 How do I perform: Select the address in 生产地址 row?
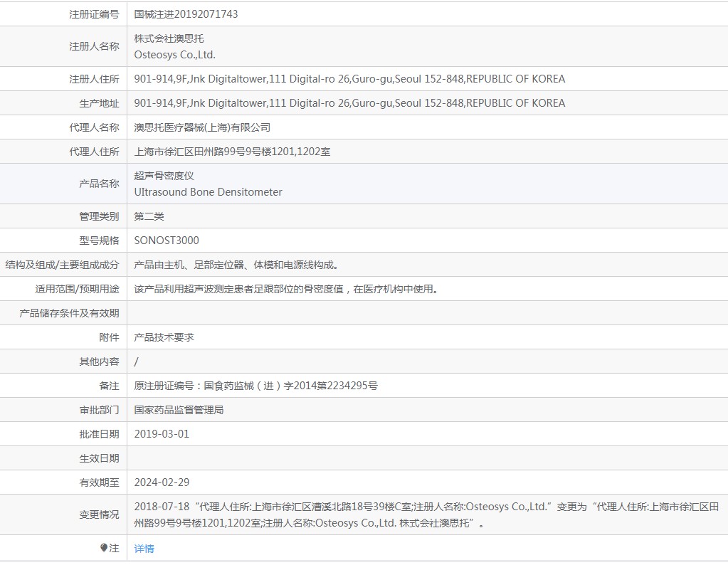349,103
